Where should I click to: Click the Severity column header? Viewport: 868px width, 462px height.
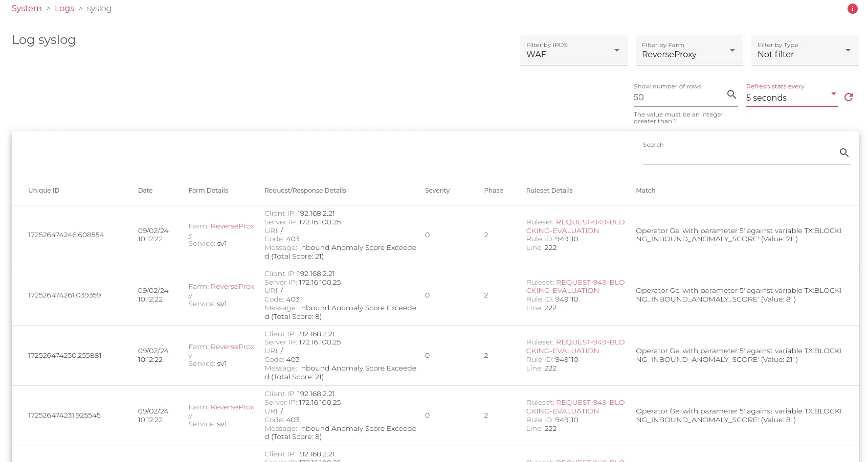(437, 191)
